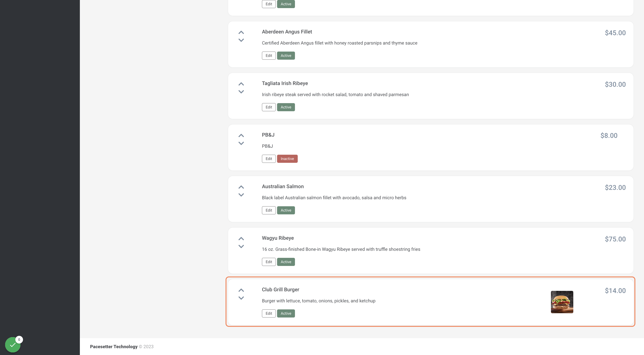The image size is (644, 355).
Task: Click the Black label Australian salmon description
Action: (334, 198)
